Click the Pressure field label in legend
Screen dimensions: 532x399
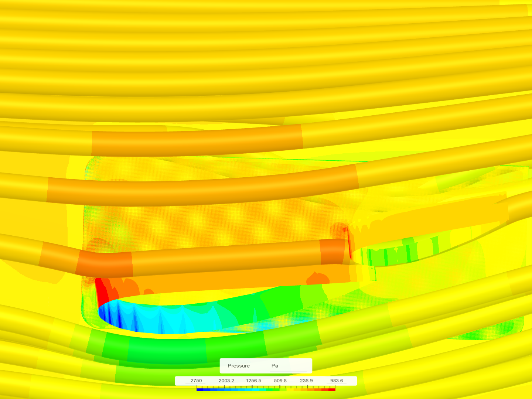[239, 366]
